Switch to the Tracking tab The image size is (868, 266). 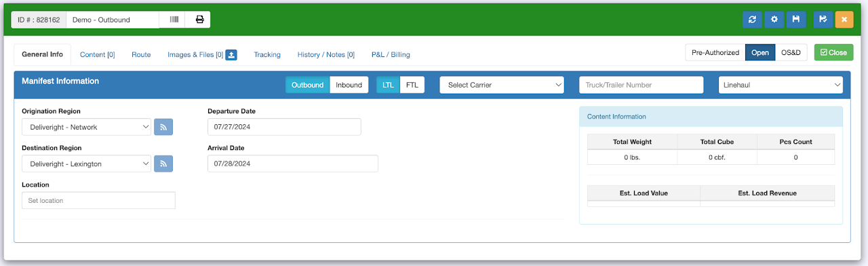click(x=267, y=54)
